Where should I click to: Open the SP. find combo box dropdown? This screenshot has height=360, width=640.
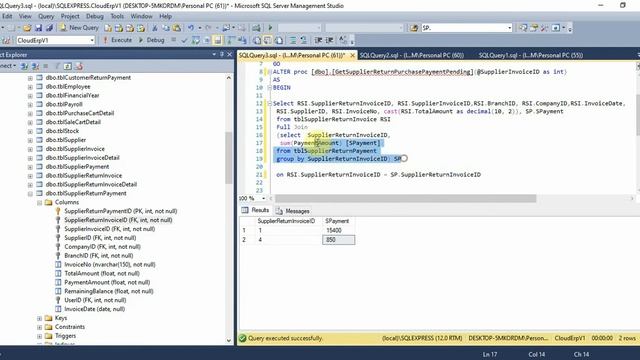(509, 28)
